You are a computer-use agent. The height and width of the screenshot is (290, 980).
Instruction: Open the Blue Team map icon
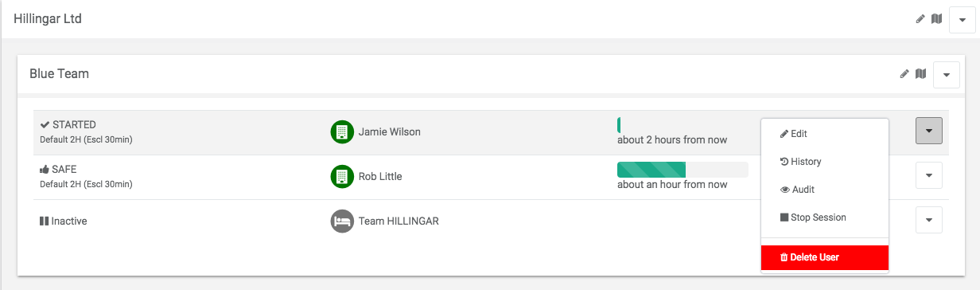pyautogui.click(x=921, y=73)
